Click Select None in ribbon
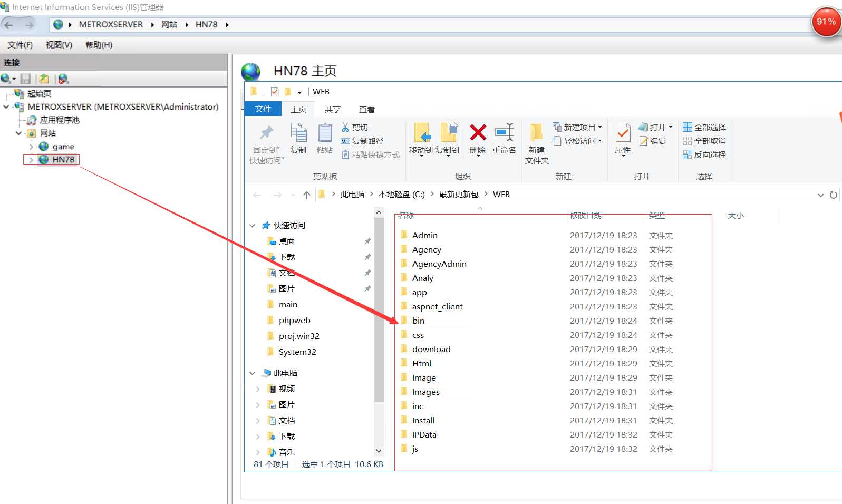Viewport: 842px width, 504px height. pos(704,141)
